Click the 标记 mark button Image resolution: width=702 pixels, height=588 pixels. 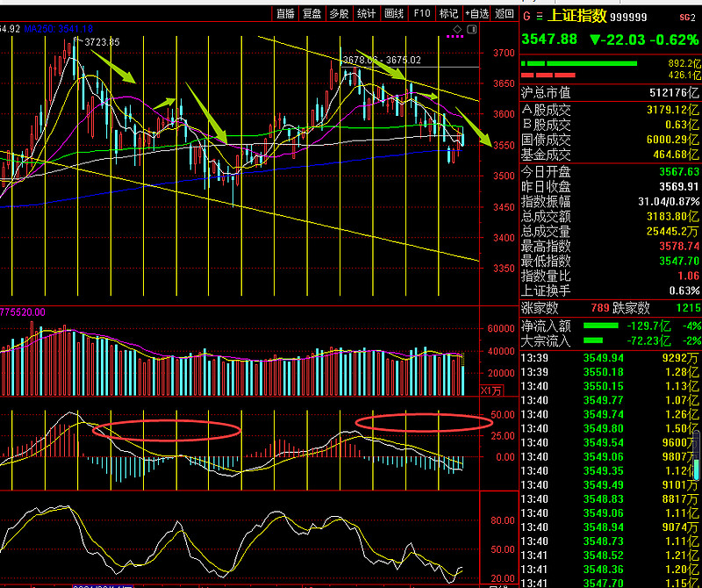point(448,13)
